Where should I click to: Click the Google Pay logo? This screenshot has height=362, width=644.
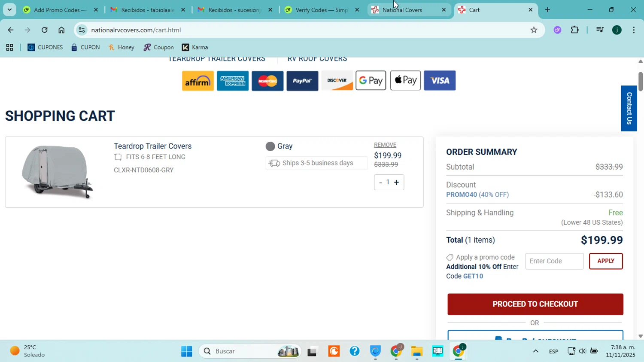click(x=371, y=81)
